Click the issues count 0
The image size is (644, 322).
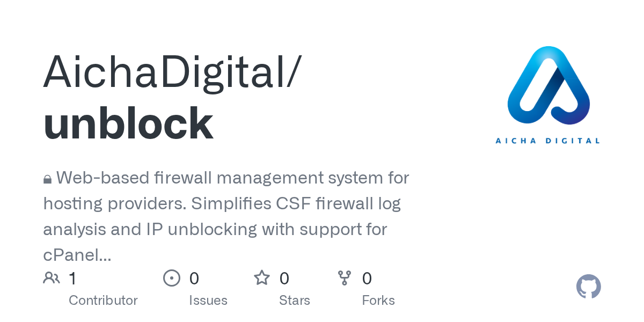[194, 279]
